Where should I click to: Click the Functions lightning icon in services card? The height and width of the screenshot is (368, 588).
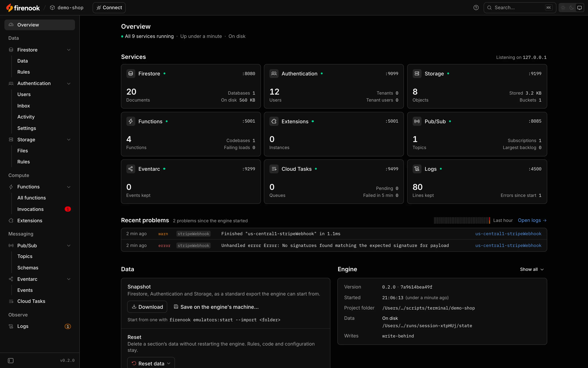pos(131,121)
